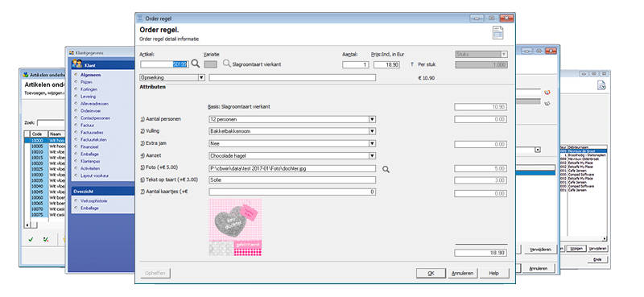
Task: Click the Opmerking text input field
Action: 292,77
